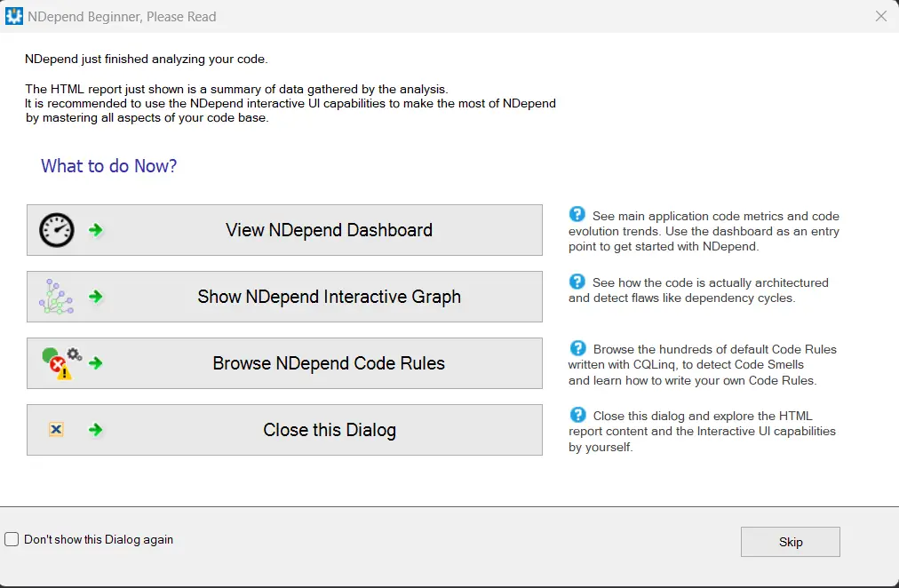Close the window with title bar X
Screen dimensions: 899x588
[881, 16]
